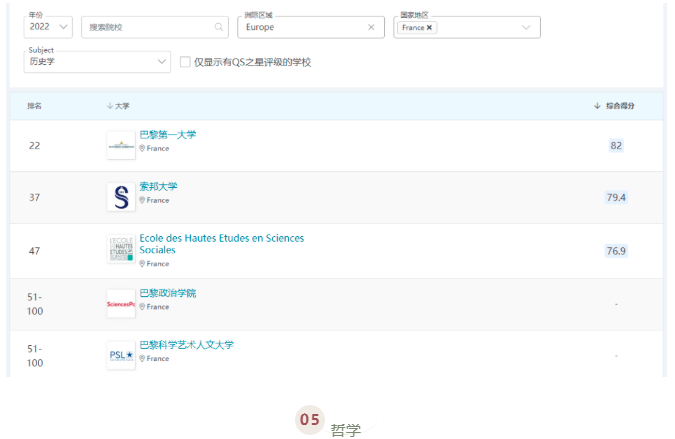Clear the Europe region selection
Viewport: 675px width, 439px height.
pyautogui.click(x=371, y=27)
